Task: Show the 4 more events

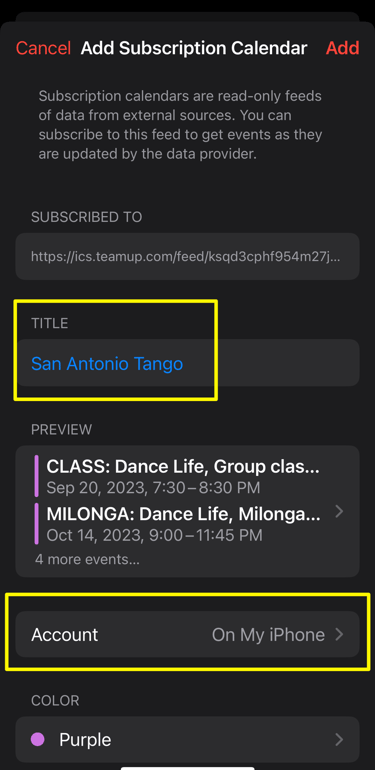Action: coord(87,559)
